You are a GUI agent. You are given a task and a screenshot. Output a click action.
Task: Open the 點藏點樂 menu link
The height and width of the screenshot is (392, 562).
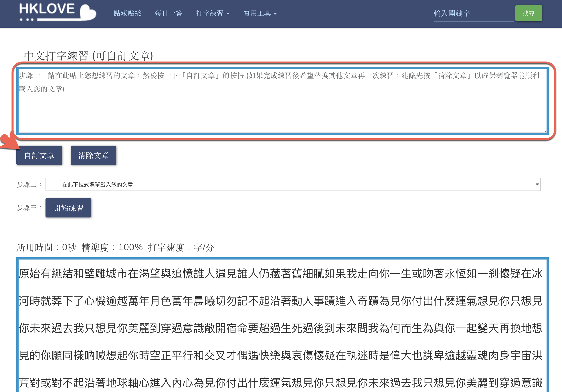coord(127,13)
